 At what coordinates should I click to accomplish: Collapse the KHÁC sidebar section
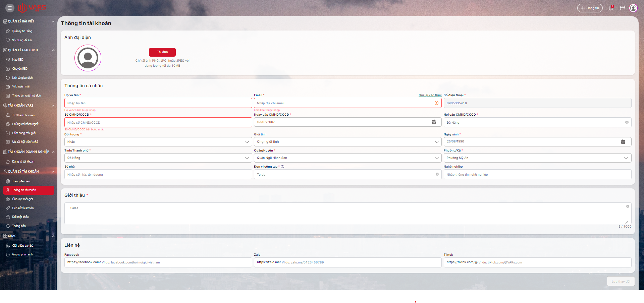pyautogui.click(x=53, y=236)
